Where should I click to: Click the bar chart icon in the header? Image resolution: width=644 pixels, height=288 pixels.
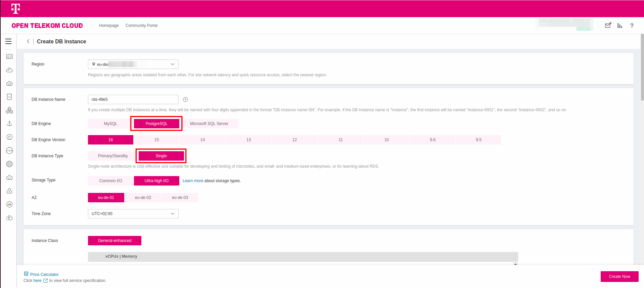(619, 26)
